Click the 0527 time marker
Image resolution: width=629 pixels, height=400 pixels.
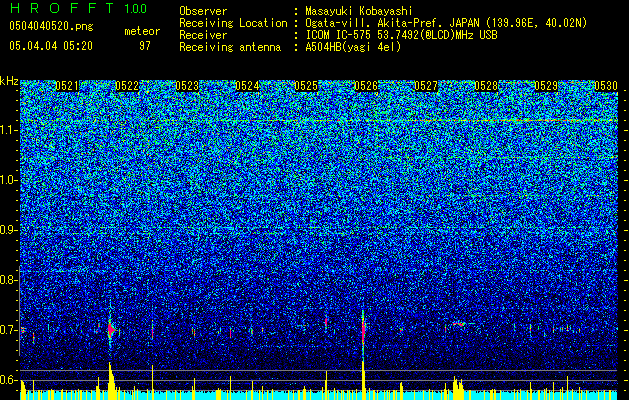click(426, 86)
